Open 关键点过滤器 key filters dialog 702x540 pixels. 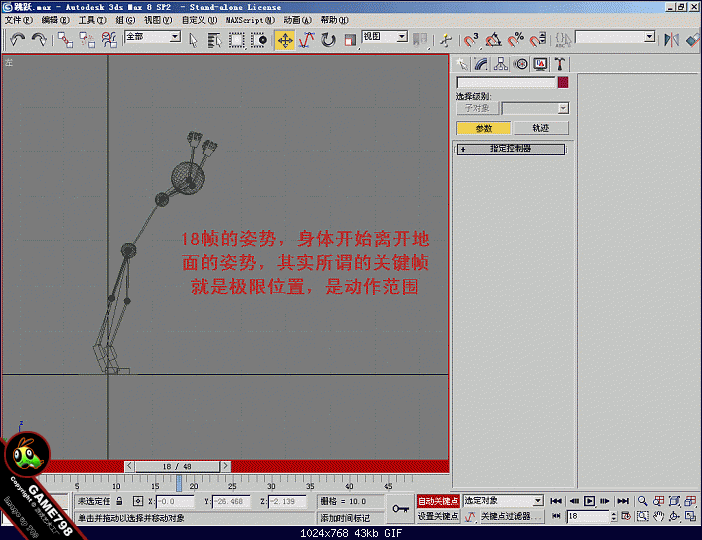pyautogui.click(x=510, y=516)
